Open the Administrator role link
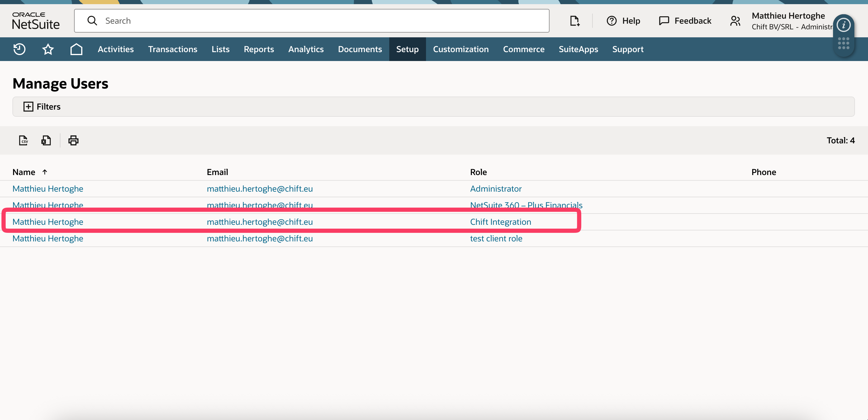Image resolution: width=868 pixels, height=420 pixels. (496, 189)
